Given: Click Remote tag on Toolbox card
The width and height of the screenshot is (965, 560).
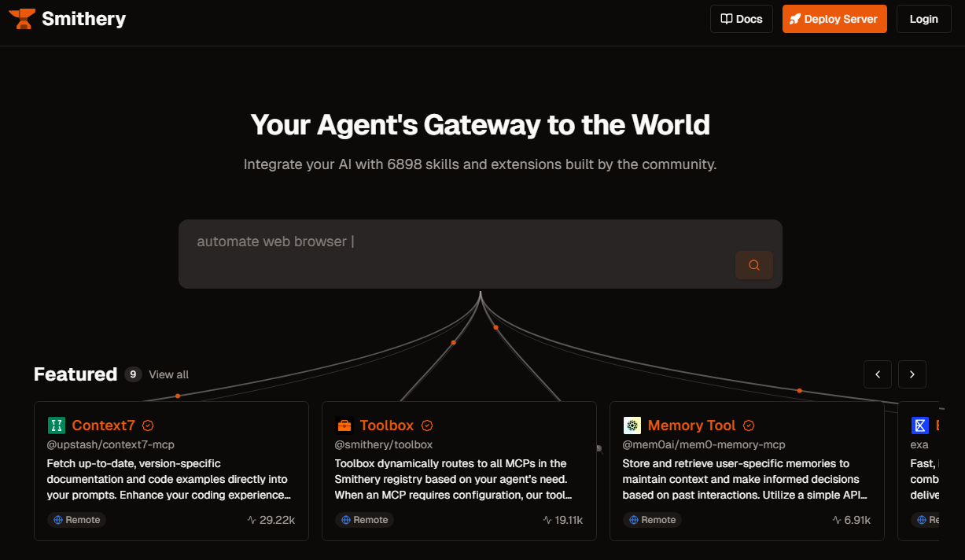Looking at the screenshot, I should (x=364, y=520).
